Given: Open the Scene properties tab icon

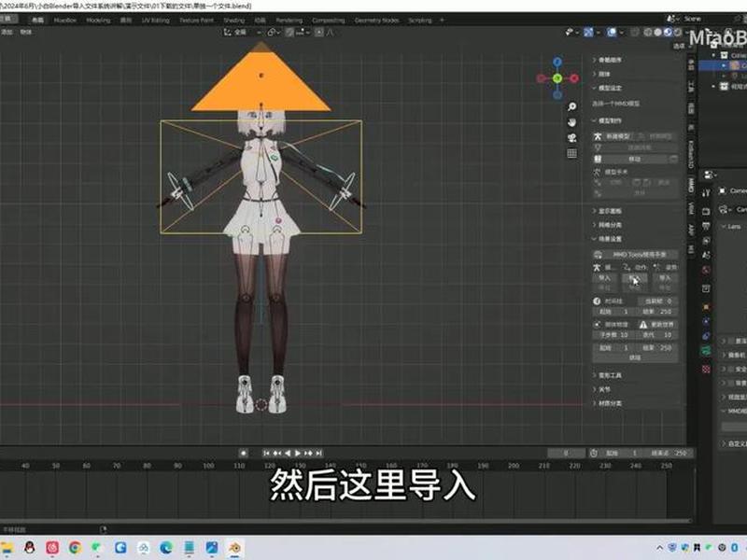Looking at the screenshot, I should tap(706, 255).
